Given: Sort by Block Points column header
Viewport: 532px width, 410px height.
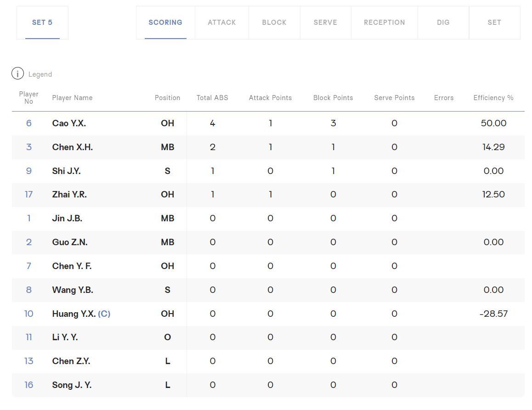Looking at the screenshot, I should coord(333,98).
